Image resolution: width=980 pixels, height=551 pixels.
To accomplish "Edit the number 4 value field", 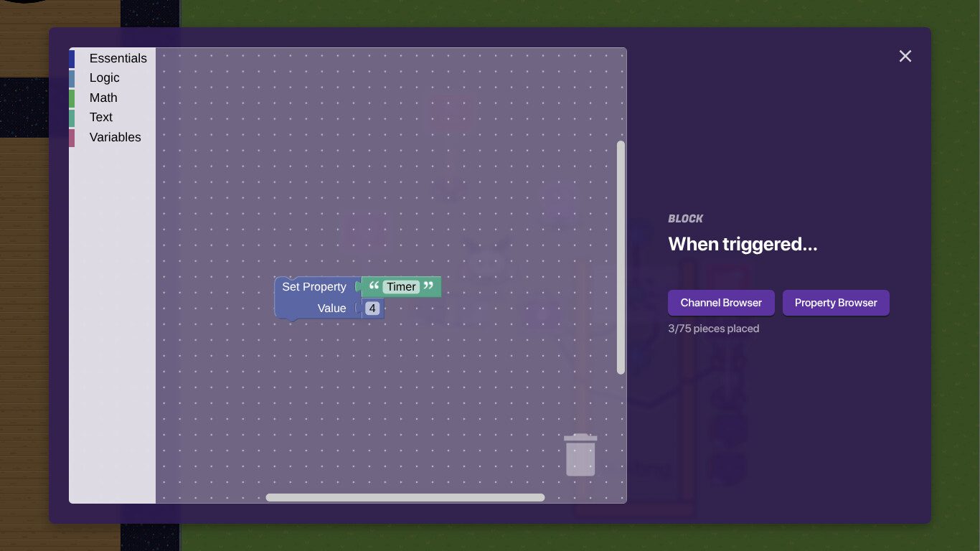I will point(372,309).
